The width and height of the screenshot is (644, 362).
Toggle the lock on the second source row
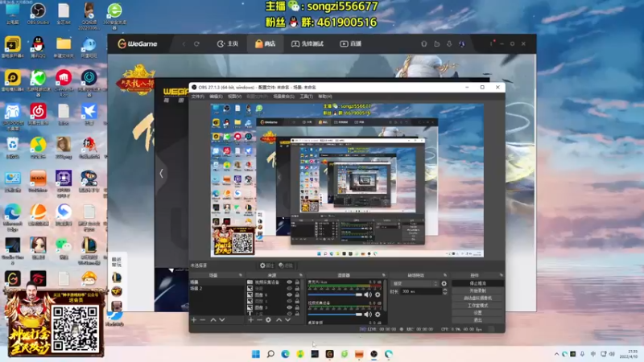click(x=297, y=289)
